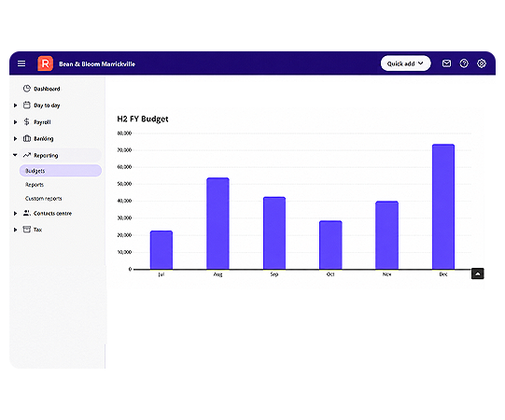Image resolution: width=505 pixels, height=420 pixels.
Task: Open Contacts centre section
Action: (52, 213)
